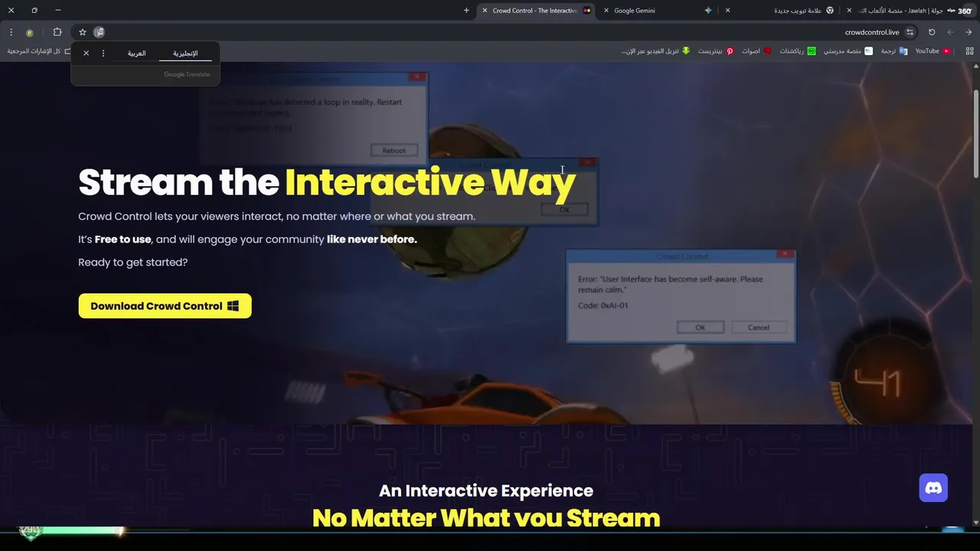Click the 'Code: 0xAI-01' text
Screen dimensions: 980x551
click(603, 305)
